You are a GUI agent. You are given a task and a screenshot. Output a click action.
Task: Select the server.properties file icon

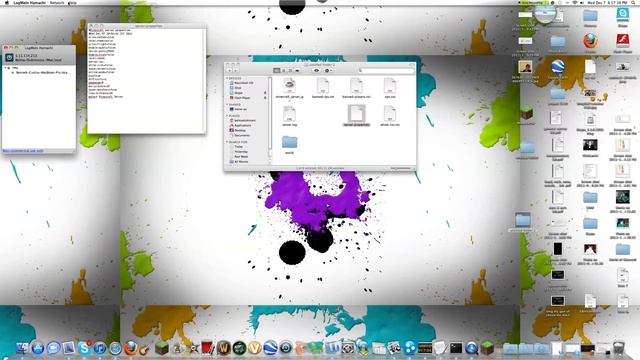[356, 113]
